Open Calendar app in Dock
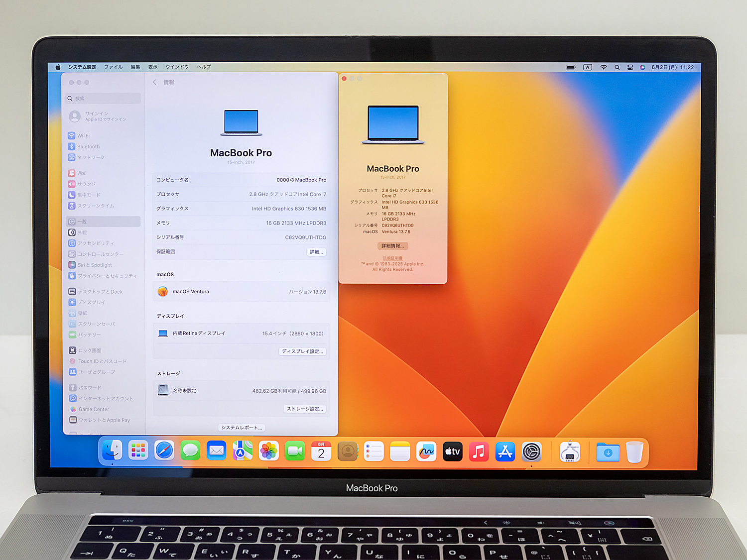 tap(321, 451)
